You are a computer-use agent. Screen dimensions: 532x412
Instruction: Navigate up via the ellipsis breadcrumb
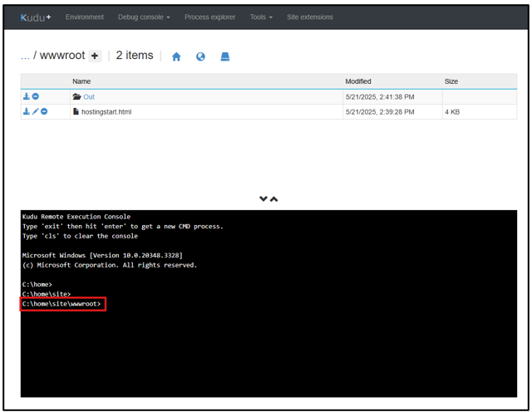point(25,56)
